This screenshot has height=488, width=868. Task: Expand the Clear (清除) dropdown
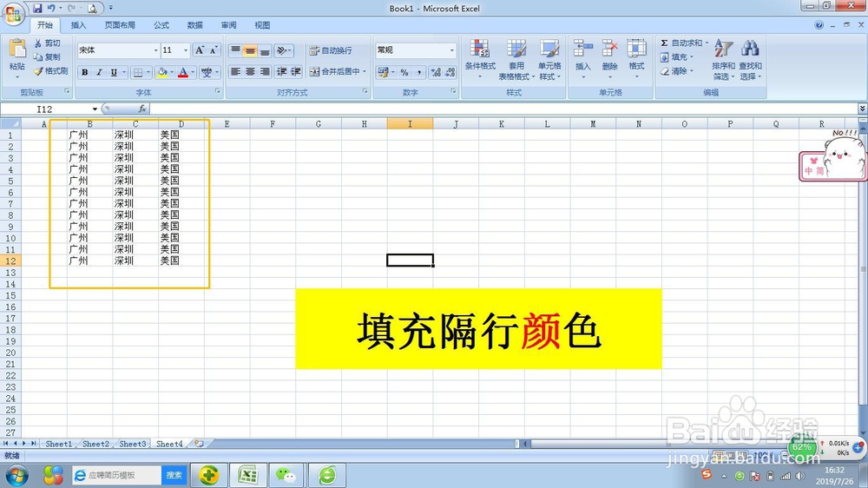point(692,71)
